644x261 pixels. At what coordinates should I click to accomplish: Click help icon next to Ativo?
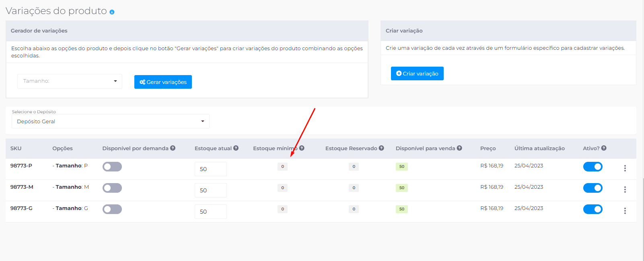pos(604,148)
